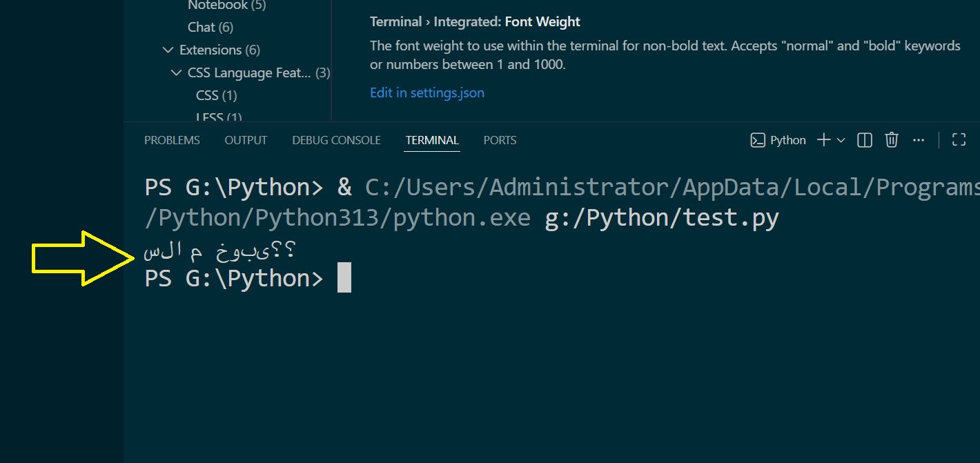Focus the terminal at the PS prompt cursor

tap(344, 278)
